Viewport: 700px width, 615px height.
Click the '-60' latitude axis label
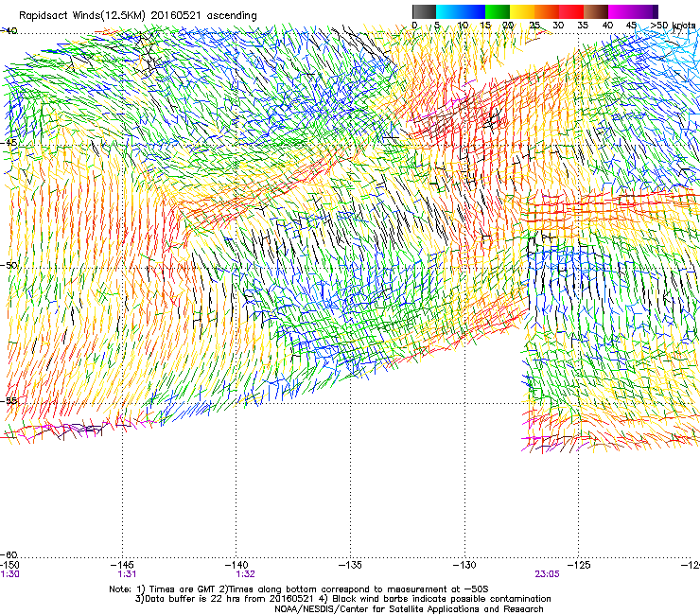coord(9,554)
